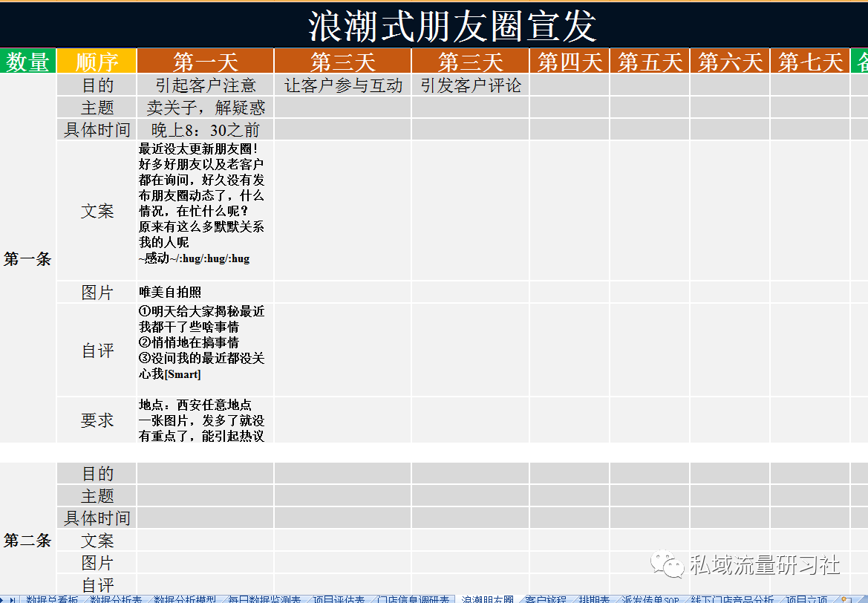
Task: Select 主题 label in the 第一条 section
Action: click(x=97, y=108)
